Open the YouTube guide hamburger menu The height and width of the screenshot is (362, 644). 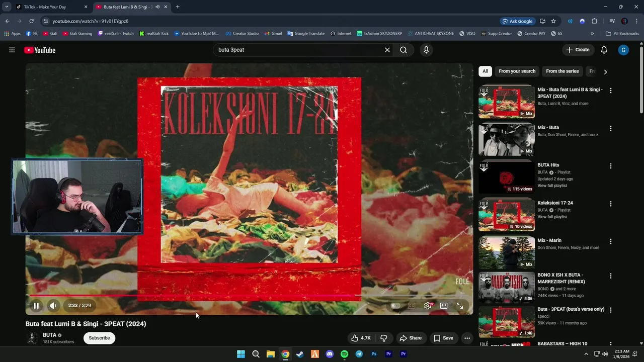coord(12,50)
